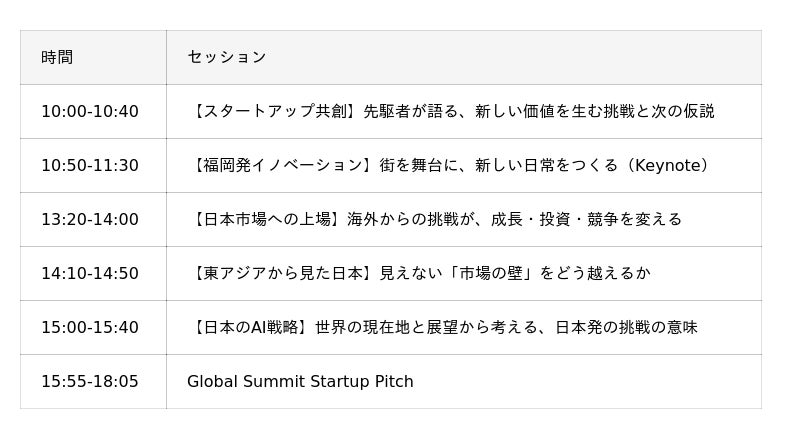Select the 15:00-15:40 time cell
800x439 pixels.
93,327
